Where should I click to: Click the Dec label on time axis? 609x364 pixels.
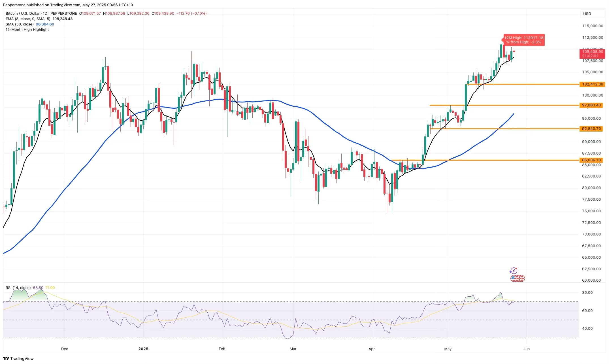[x=65, y=349]
